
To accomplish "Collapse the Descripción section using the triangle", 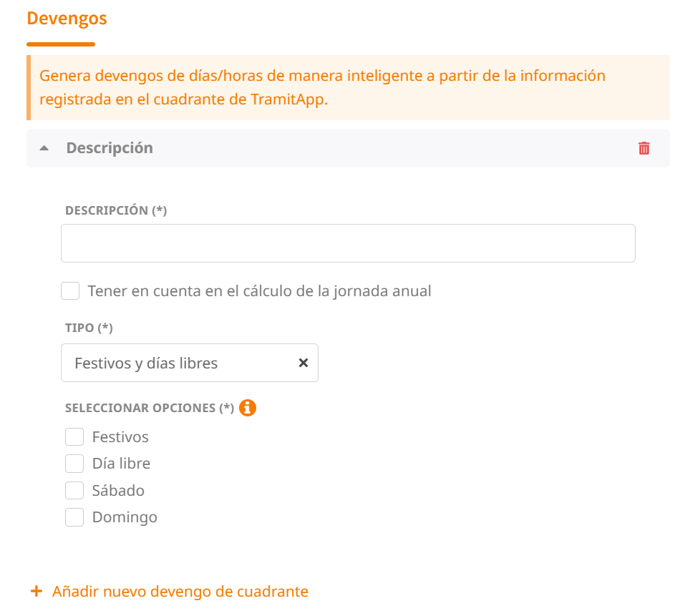I will click(44, 148).
